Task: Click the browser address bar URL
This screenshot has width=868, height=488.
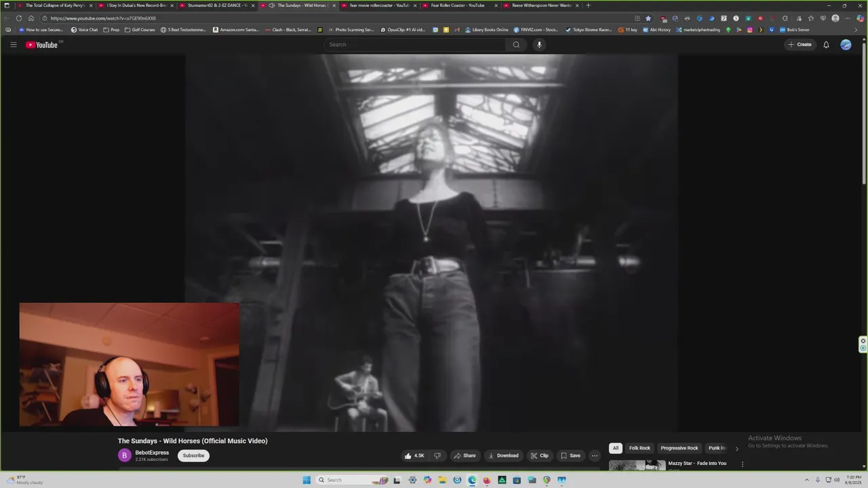Action: (x=103, y=18)
